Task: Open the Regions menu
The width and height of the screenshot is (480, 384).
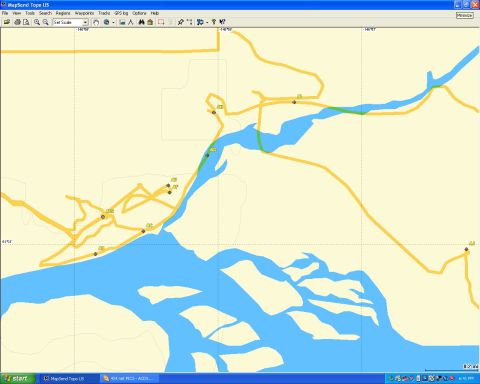Action: [x=63, y=13]
